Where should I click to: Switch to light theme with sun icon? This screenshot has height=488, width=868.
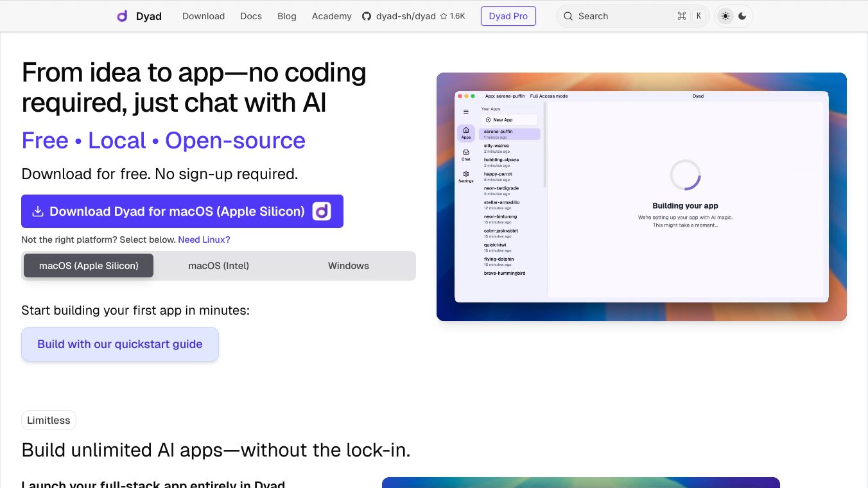coord(725,16)
